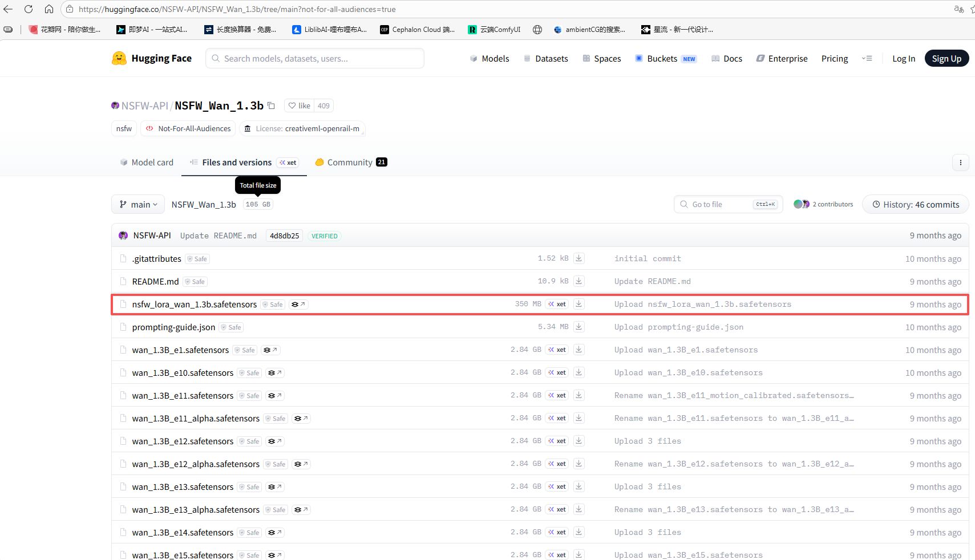Open the ambientCG bookmark
Screen dimensions: 975x560
[589, 30]
